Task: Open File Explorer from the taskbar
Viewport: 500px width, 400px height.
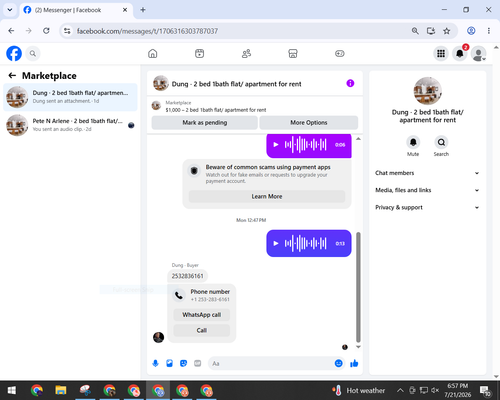Action: point(61,390)
